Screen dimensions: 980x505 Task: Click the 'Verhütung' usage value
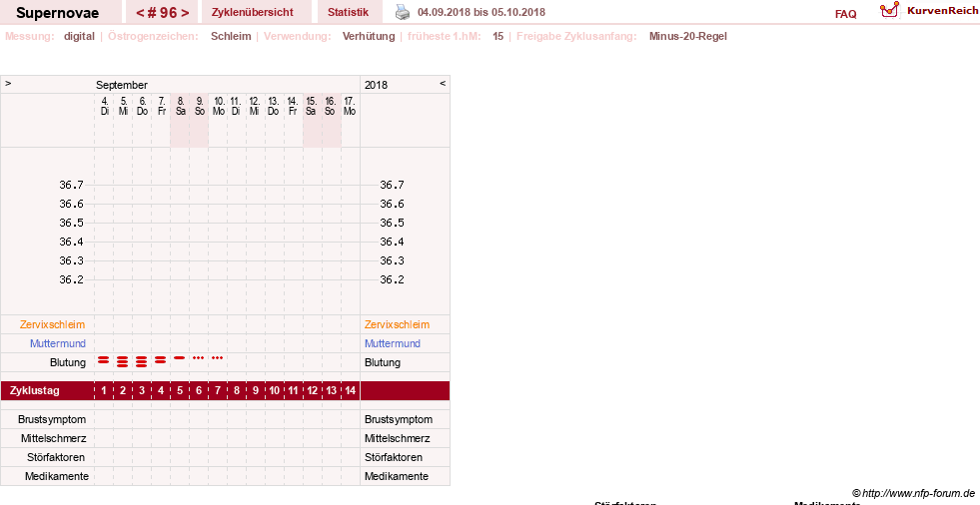coord(369,36)
